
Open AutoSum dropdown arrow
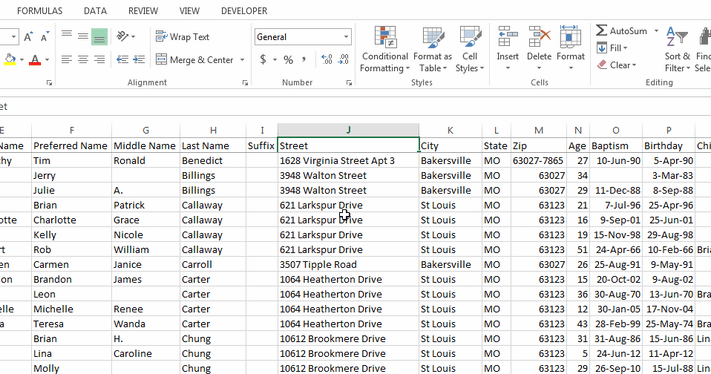tap(656, 31)
